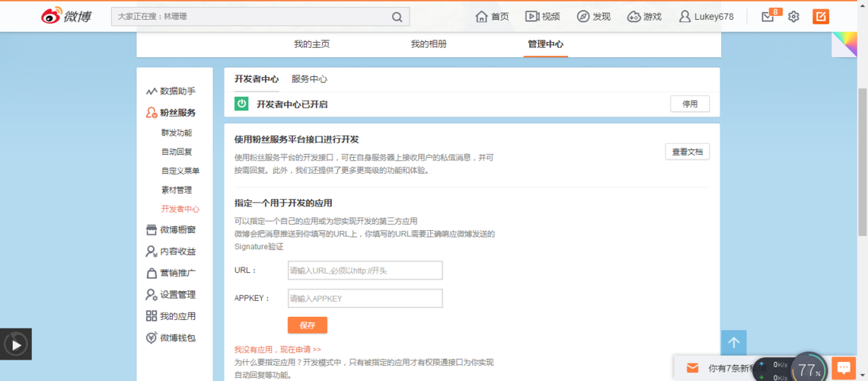
Task: Open 我的应用 in sidebar
Action: (171, 316)
